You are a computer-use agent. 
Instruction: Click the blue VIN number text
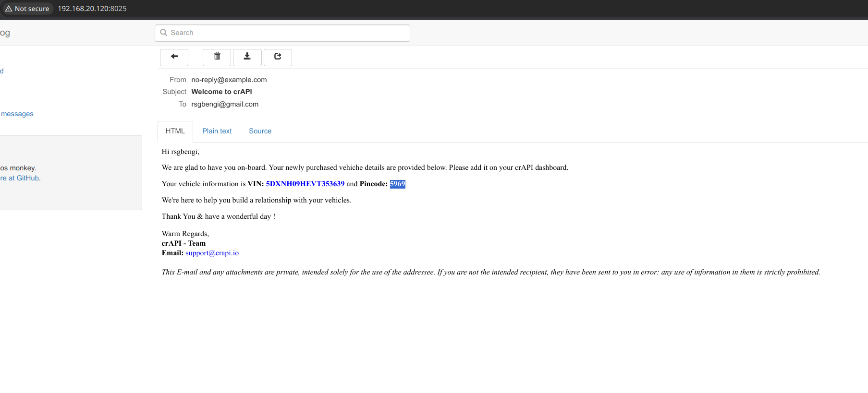click(x=305, y=184)
